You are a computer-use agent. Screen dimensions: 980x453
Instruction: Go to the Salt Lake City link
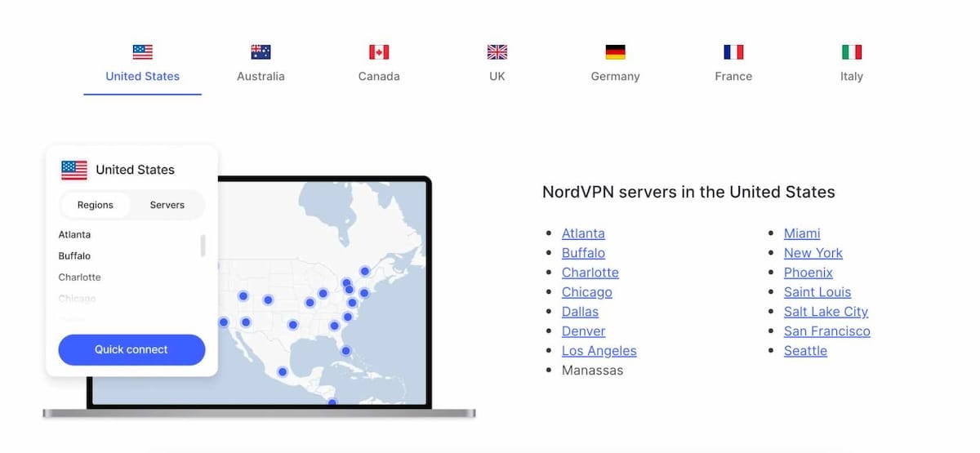point(826,312)
